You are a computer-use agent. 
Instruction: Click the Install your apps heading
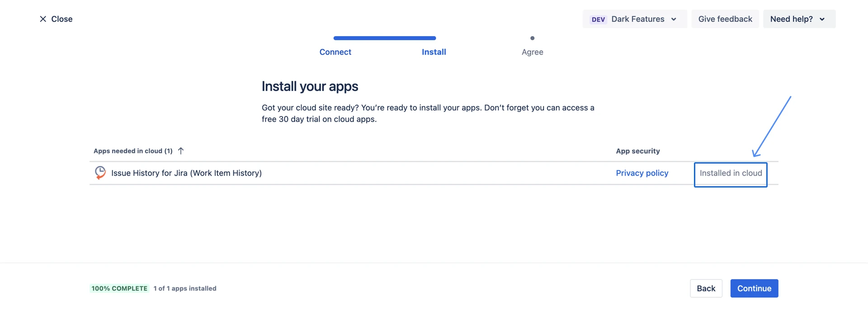point(310,86)
